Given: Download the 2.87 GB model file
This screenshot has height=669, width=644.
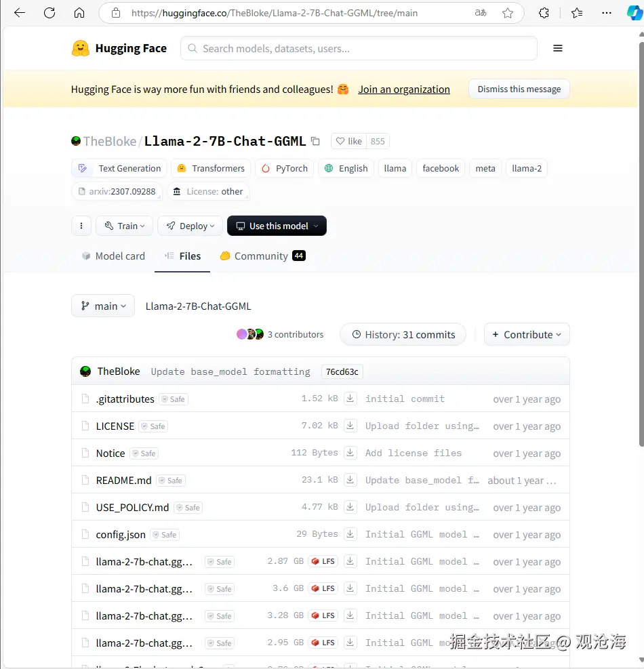Looking at the screenshot, I should coord(350,561).
